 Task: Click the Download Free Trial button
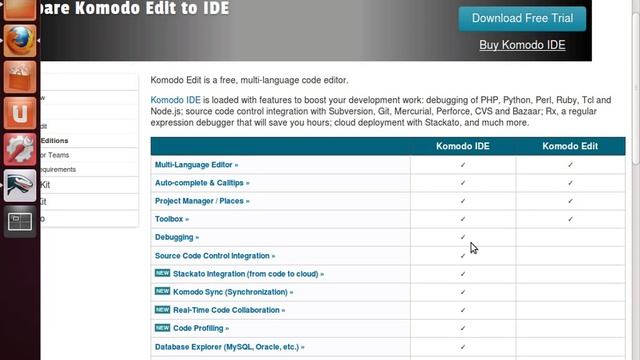click(x=522, y=18)
